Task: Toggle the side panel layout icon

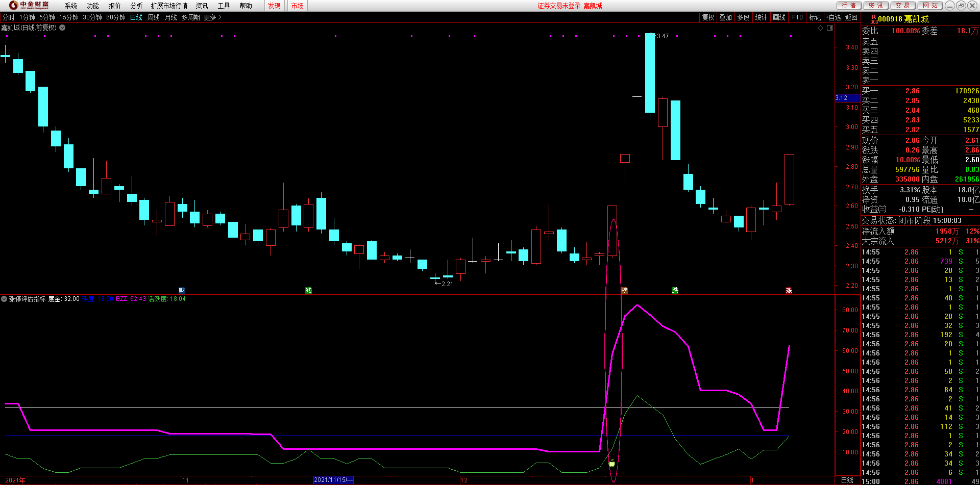Action: tap(830, 28)
